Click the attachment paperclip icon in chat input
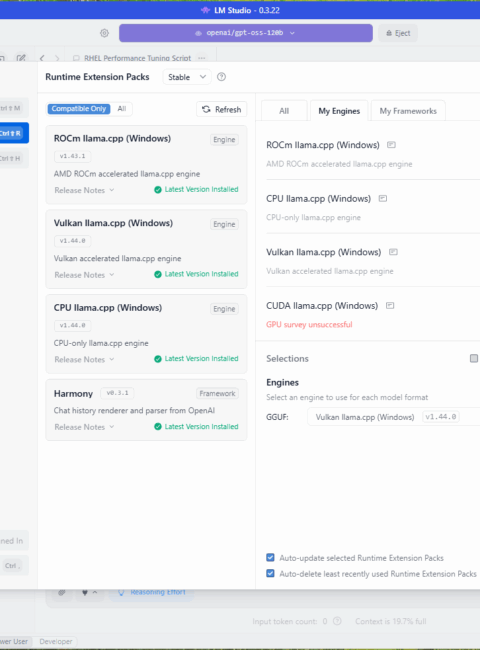 (62, 592)
